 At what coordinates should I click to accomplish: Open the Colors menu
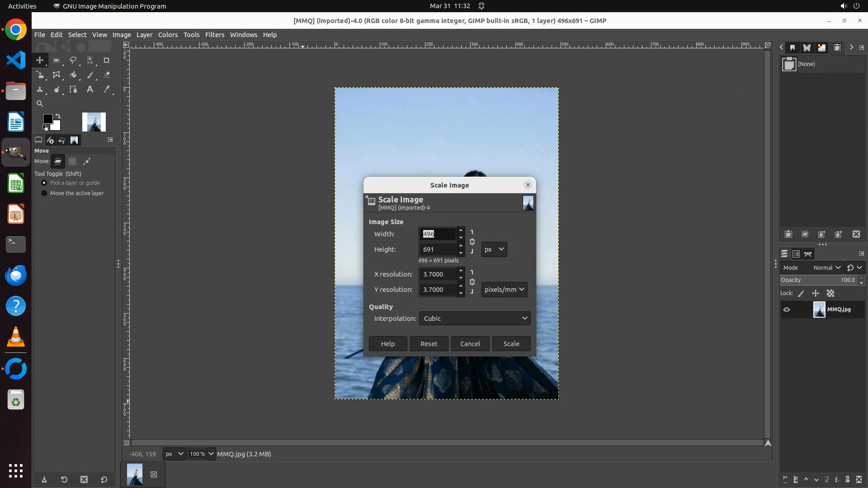[x=168, y=35]
